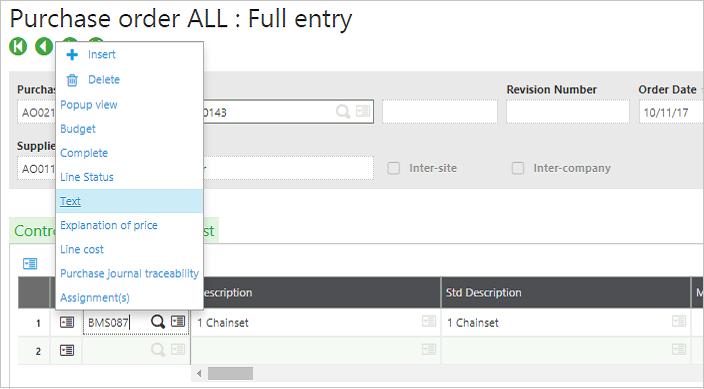Click the card icon in the 1 Chainset Description cell
This screenshot has height=389, width=704.
pyautogui.click(x=429, y=321)
